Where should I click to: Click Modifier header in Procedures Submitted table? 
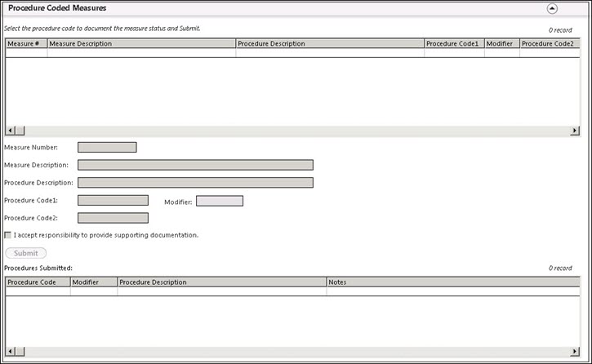(94, 282)
